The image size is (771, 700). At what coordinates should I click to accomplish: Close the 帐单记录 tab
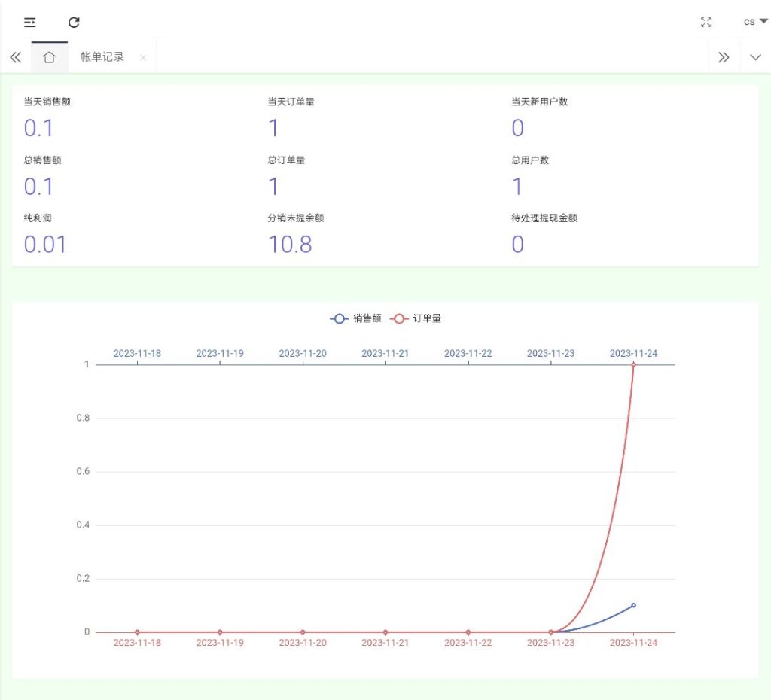143,58
